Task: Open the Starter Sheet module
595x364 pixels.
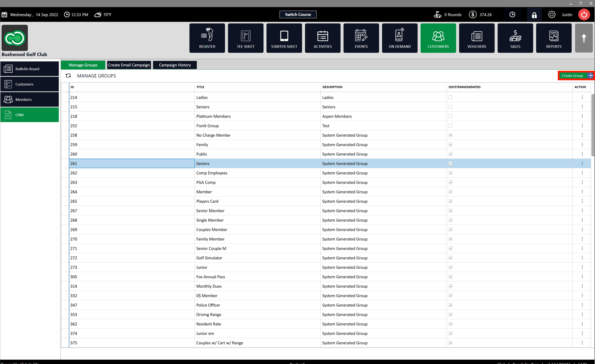Action: tap(284, 38)
